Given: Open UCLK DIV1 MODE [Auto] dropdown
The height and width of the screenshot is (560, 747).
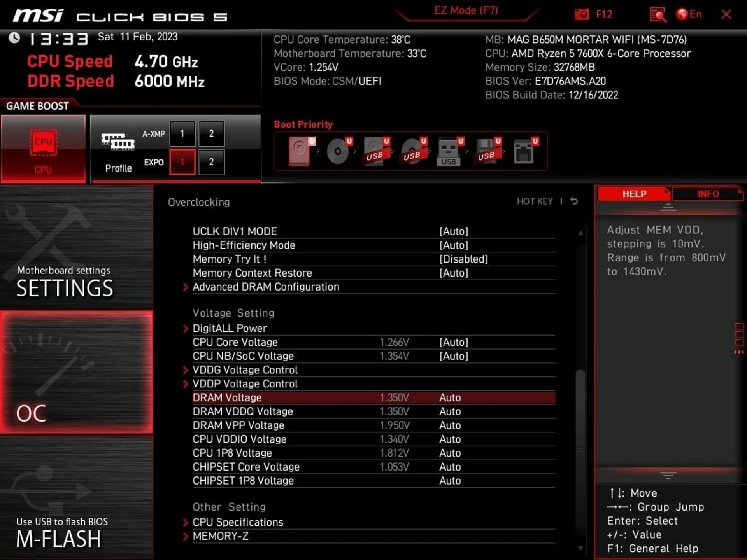Looking at the screenshot, I should 454,231.
